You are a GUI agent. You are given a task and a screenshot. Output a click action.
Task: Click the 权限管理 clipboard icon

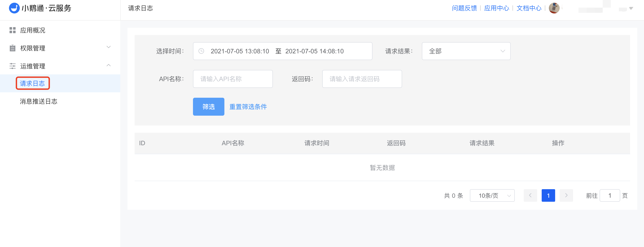pos(13,48)
